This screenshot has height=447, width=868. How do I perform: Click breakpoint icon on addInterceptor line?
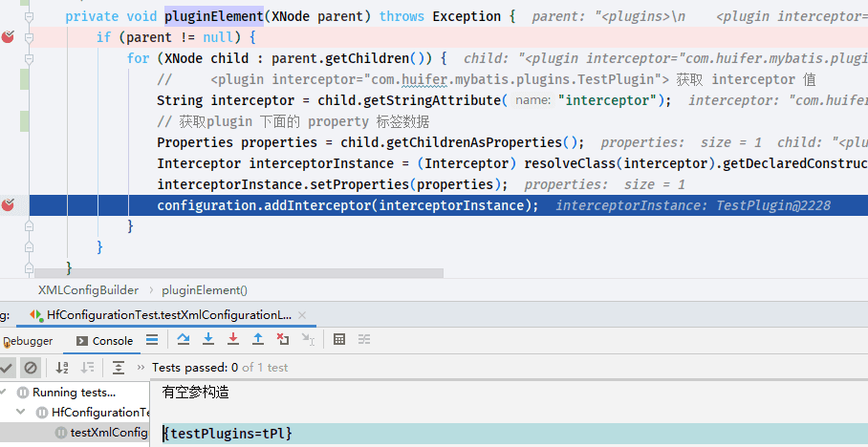[x=8, y=205]
